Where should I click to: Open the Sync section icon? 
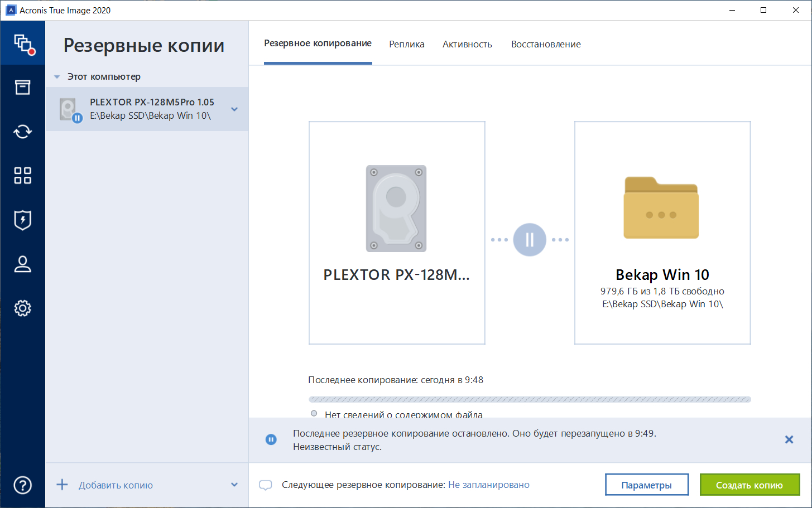point(23,132)
